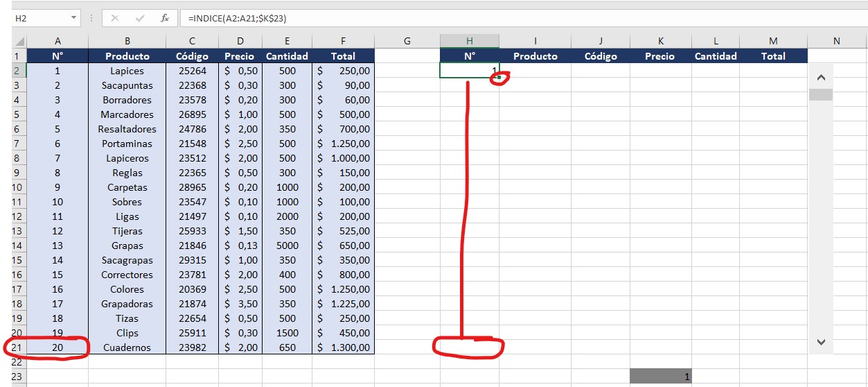Select the Cuadernos cell in column B
Screen dimensions: 868x387
pos(127,347)
